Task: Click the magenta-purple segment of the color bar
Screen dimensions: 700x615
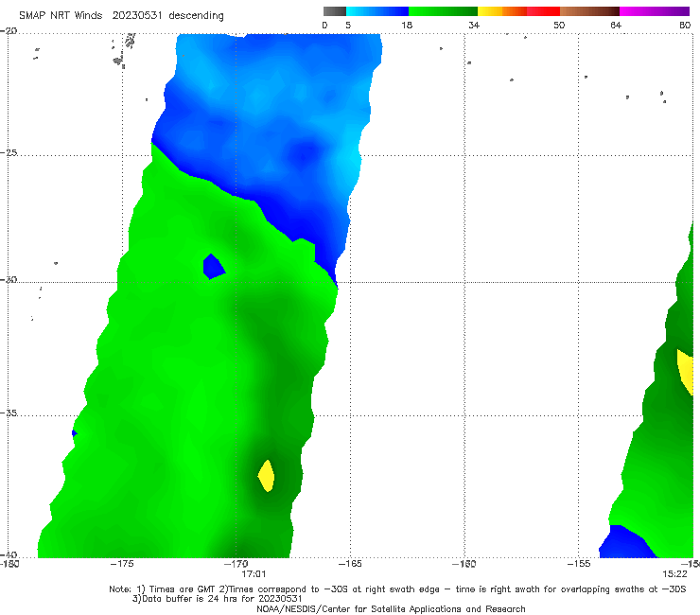Action: tap(654, 11)
